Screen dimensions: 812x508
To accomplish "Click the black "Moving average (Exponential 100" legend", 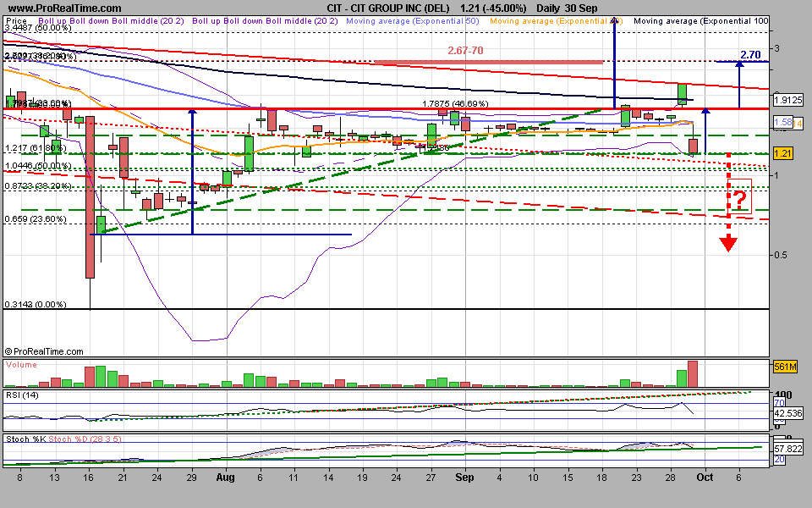I will tap(701, 21).
